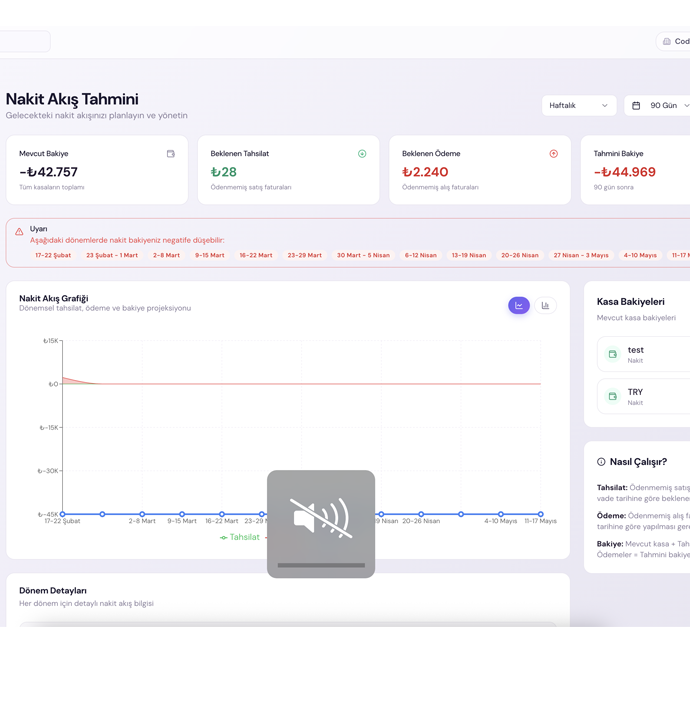690x705 pixels.
Task: Switch chart to line graph view
Action: pos(518,306)
